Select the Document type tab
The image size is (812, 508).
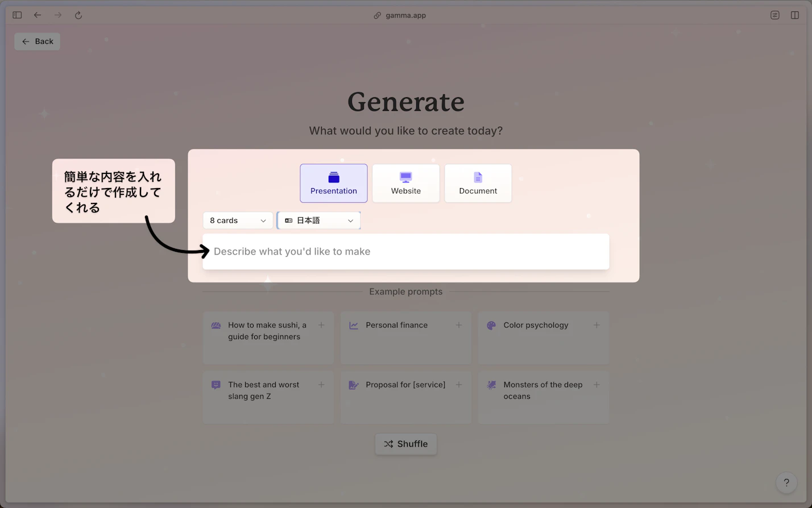[478, 183]
